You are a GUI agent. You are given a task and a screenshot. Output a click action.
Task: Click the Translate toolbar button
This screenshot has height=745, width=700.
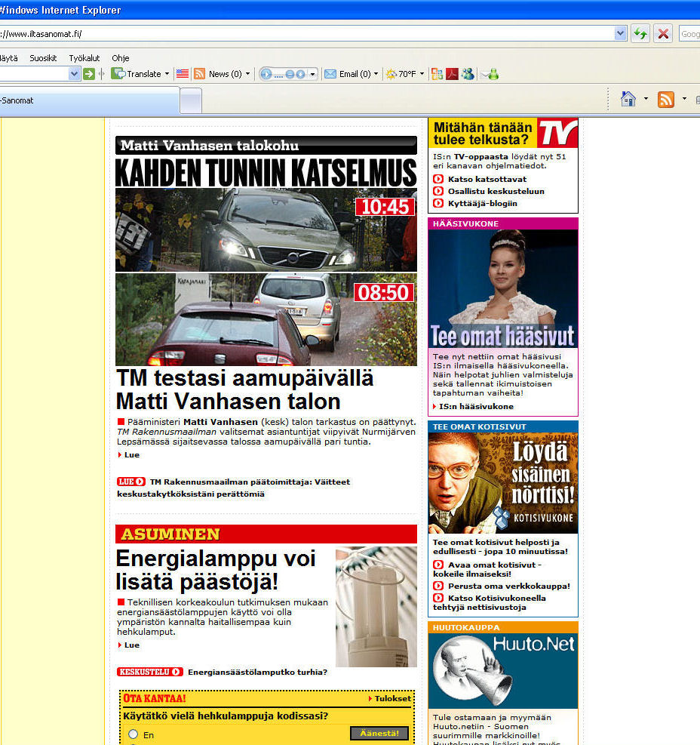click(x=138, y=74)
